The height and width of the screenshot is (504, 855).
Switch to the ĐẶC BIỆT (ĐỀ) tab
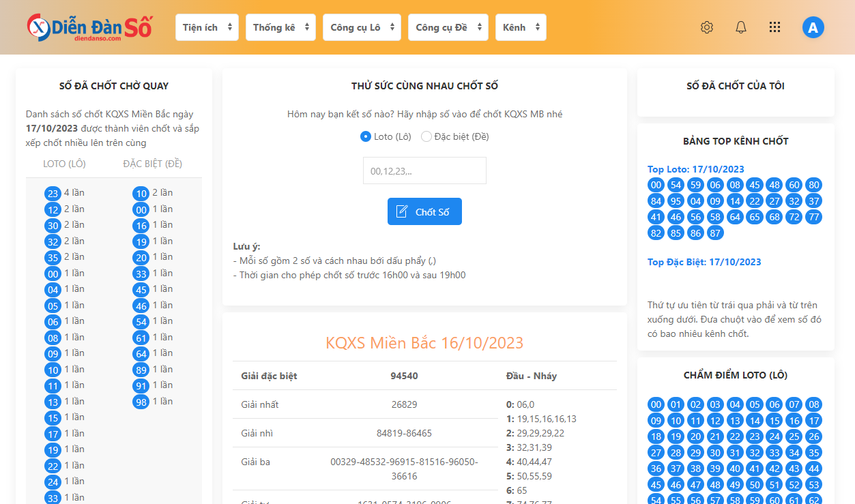152,164
